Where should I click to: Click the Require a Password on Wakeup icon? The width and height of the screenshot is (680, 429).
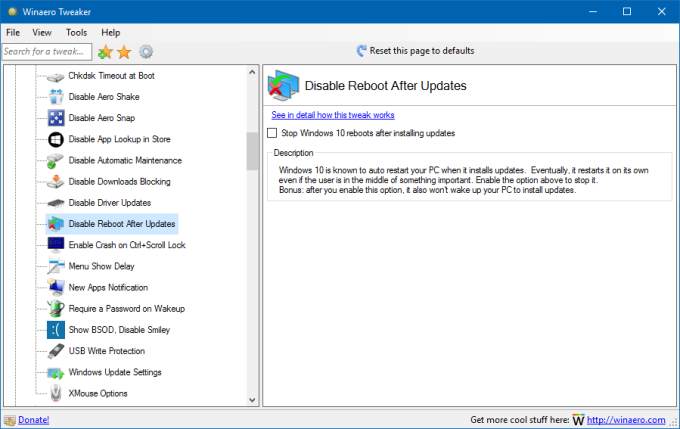(56, 308)
